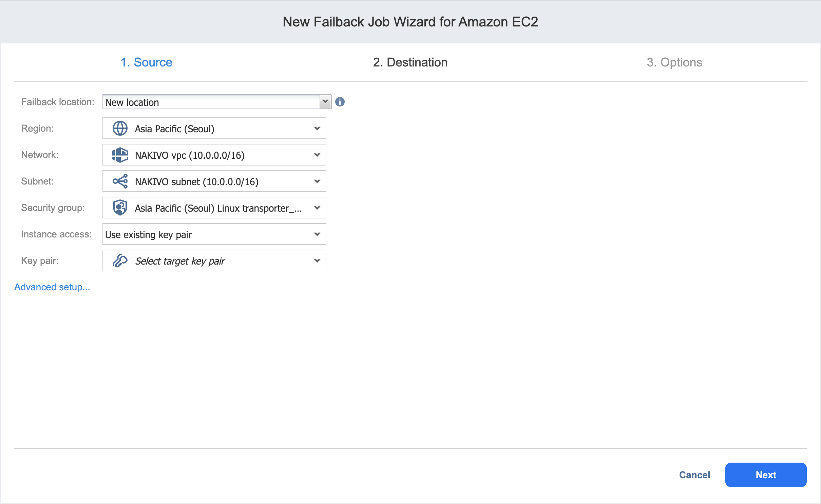Click Use existing key pair value
The height and width of the screenshot is (504, 821).
[x=148, y=235]
